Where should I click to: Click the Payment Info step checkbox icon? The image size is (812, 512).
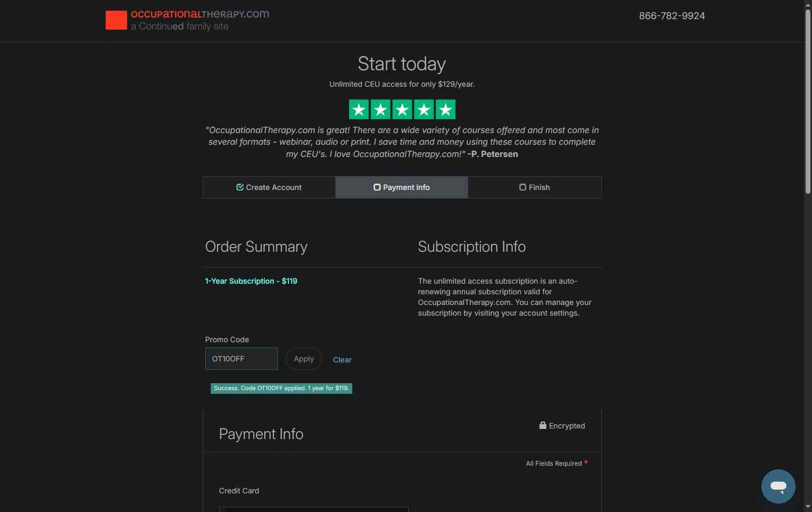377,187
